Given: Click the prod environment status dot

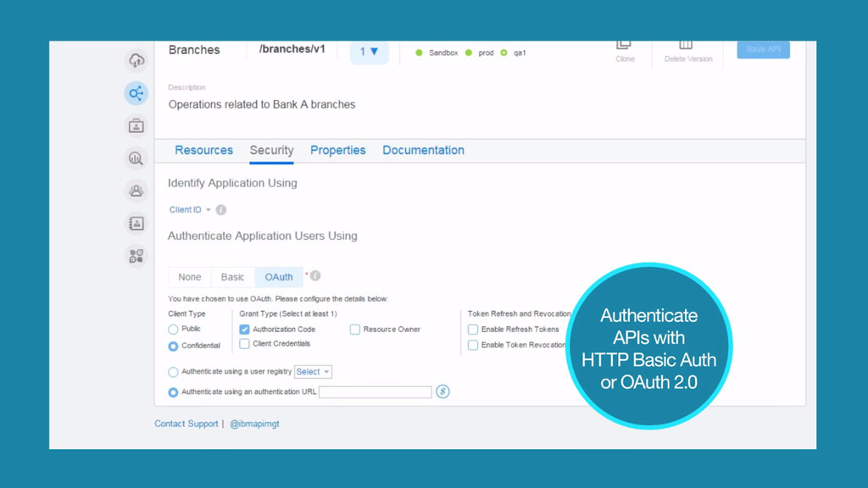Looking at the screenshot, I should (469, 53).
